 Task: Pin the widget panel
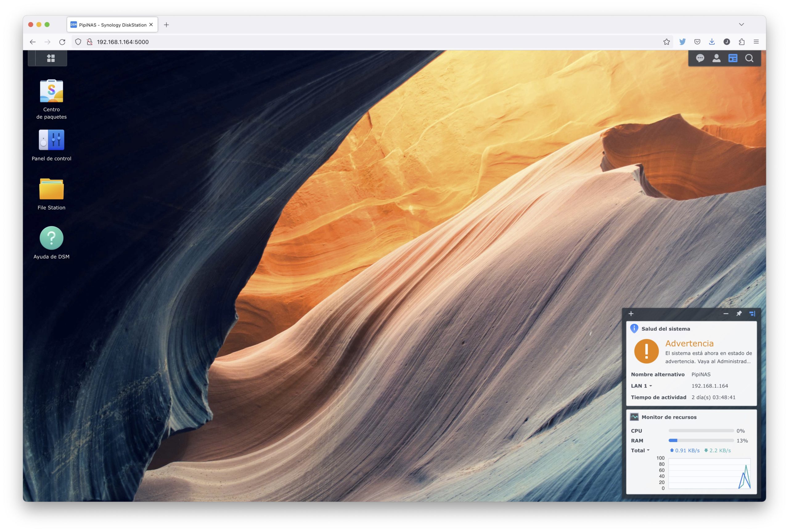tap(739, 314)
